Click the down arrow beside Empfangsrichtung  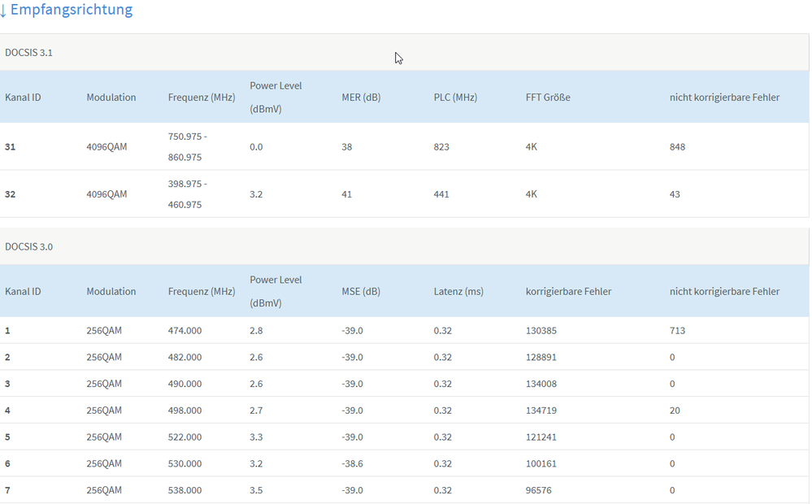[x=3, y=11]
